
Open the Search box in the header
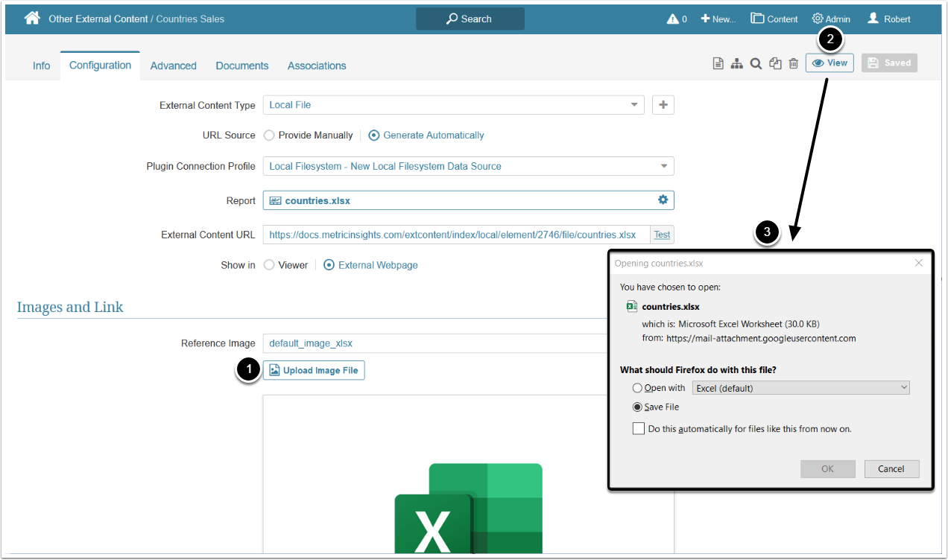pyautogui.click(x=470, y=19)
